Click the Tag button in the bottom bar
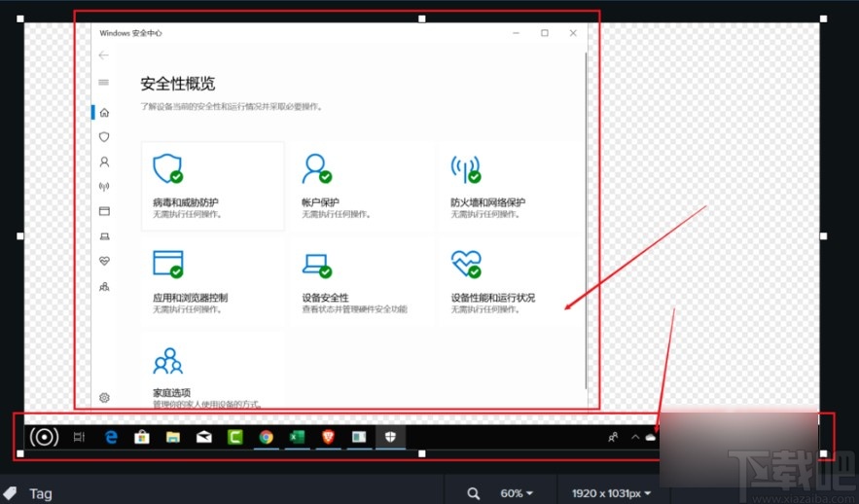The image size is (859, 504). (x=27, y=493)
